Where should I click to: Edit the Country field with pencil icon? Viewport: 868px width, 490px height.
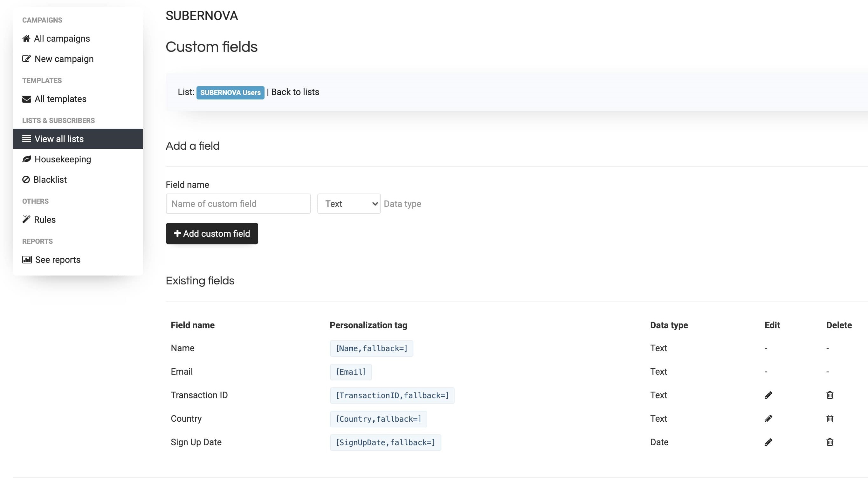(768, 419)
